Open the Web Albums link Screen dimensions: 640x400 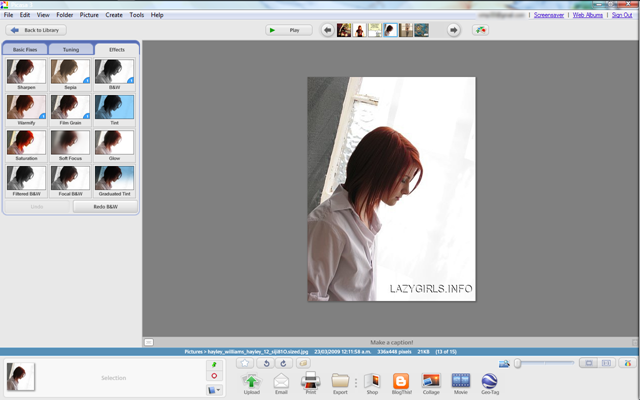click(587, 15)
